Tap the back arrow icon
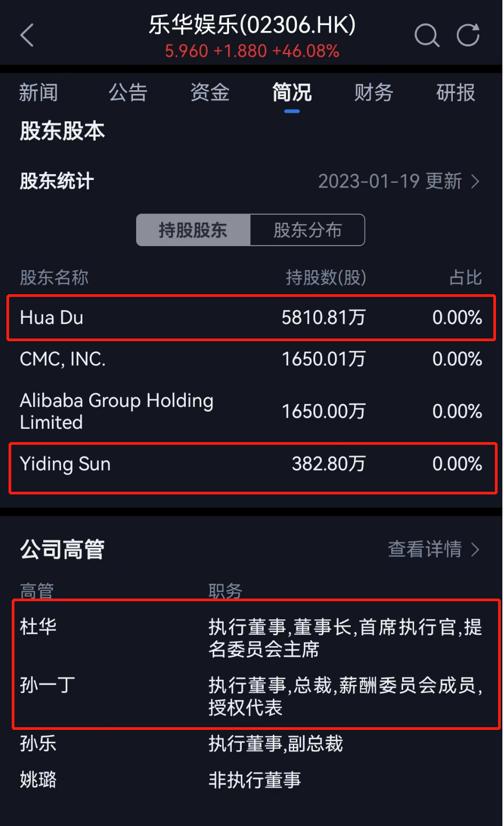 pos(27,35)
